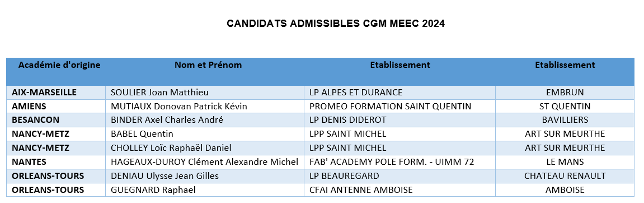
Task: Click CHOLLEY Loïc Raphaël Daniel
Action: coord(171,148)
